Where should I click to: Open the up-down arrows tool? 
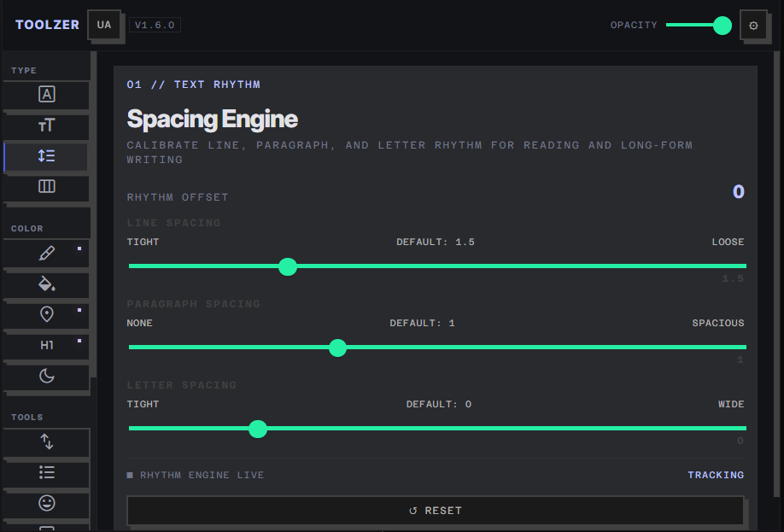tap(46, 442)
